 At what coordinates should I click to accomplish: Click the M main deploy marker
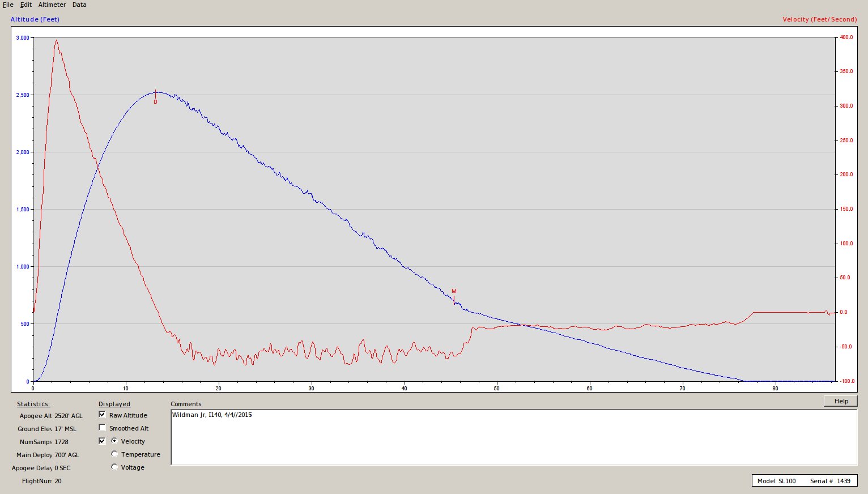454,292
